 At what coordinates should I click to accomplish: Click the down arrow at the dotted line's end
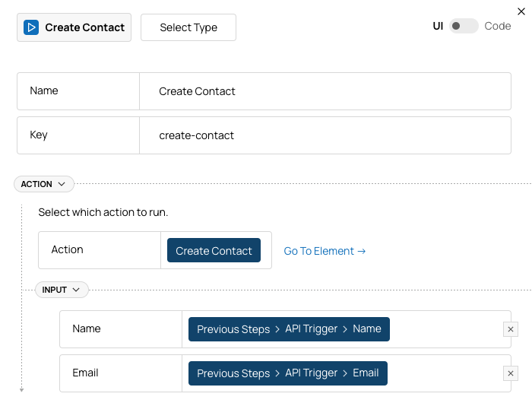21,390
